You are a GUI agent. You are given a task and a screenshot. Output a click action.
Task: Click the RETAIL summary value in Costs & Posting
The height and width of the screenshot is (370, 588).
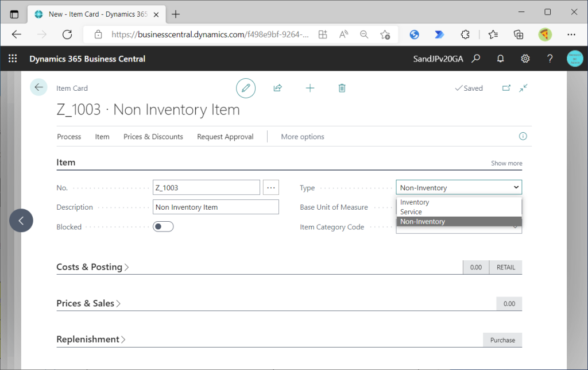(505, 267)
